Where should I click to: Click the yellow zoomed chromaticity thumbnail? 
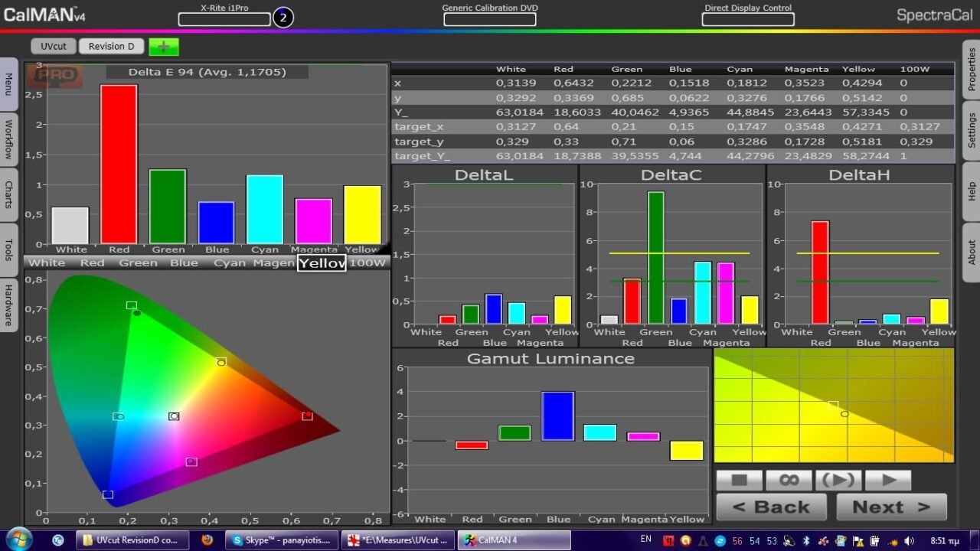tap(834, 406)
